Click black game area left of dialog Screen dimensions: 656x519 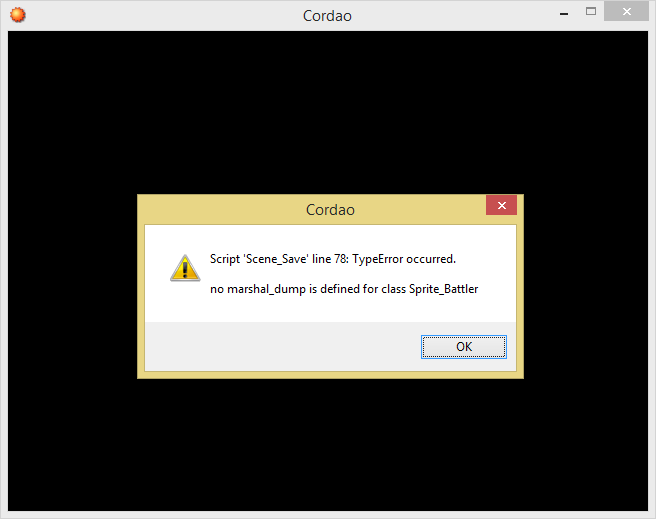point(72,286)
